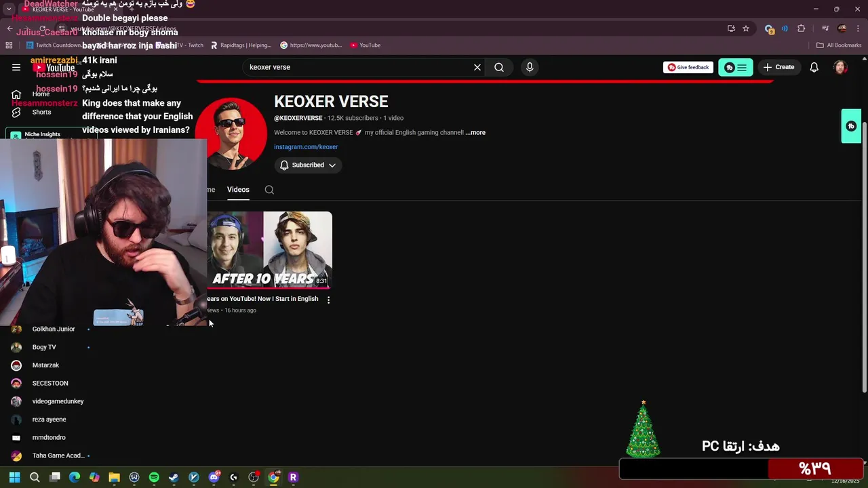
Task: Open the instagram.com/keoxer link
Action: [x=306, y=147]
